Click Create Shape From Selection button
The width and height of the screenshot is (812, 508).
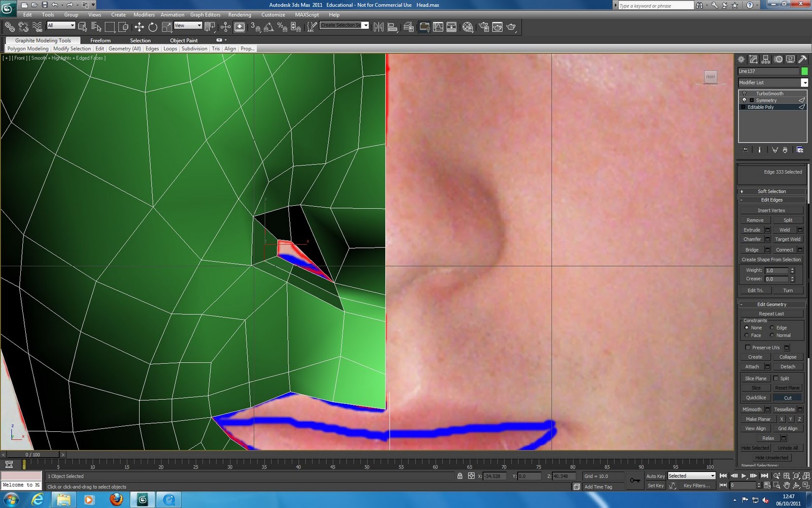(771, 260)
